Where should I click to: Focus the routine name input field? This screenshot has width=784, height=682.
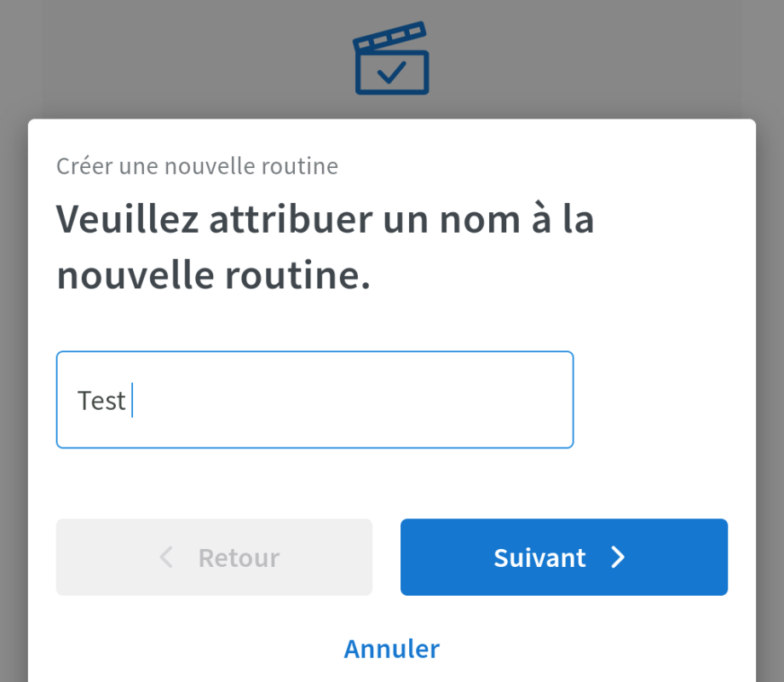[314, 400]
